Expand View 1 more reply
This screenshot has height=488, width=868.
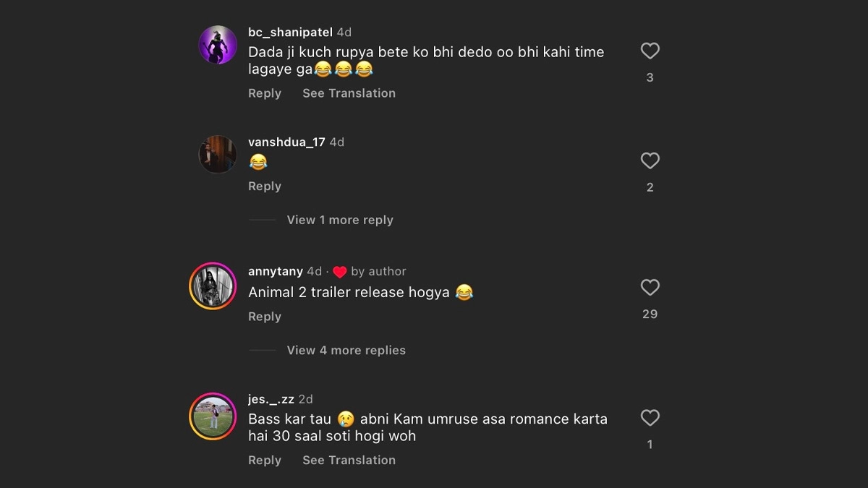coord(340,220)
